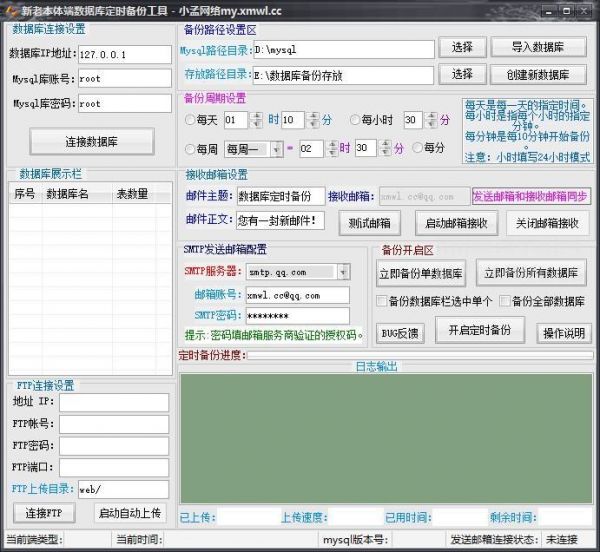Image resolution: width=600 pixels, height=552 pixels.
Task: Click the FTP上传目录 field showing web/
Action: coord(123,490)
